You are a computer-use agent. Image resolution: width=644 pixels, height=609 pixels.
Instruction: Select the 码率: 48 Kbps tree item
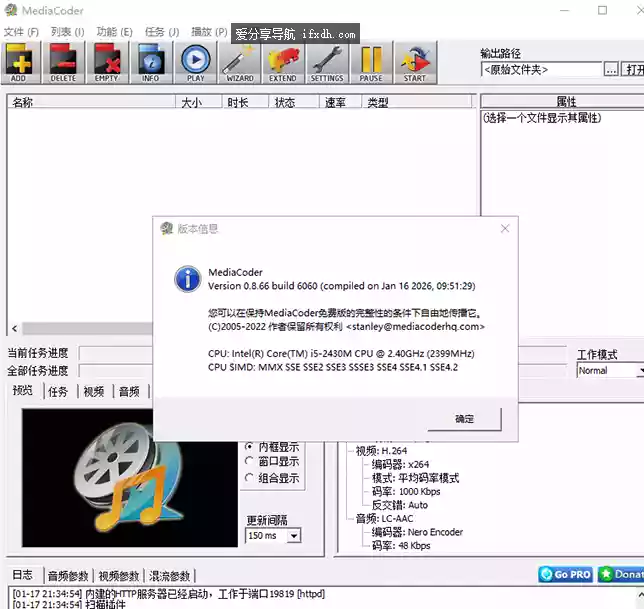(x=401, y=546)
